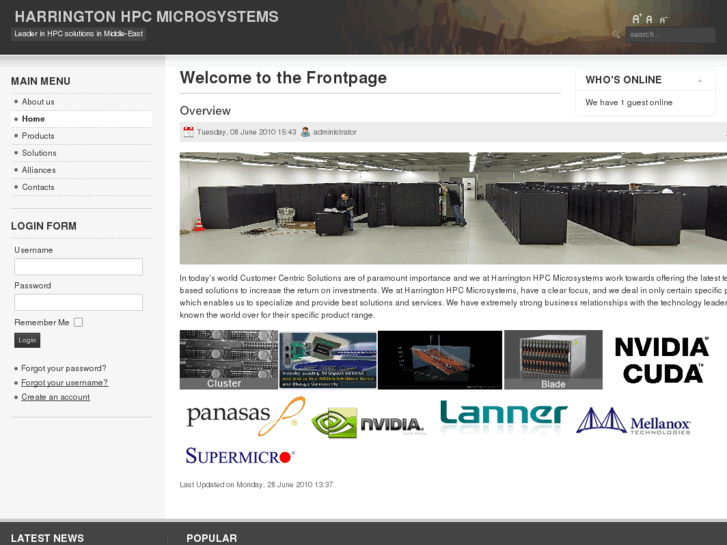The image size is (727, 545).
Task: Open the network card thumbnail image
Action: coord(328,360)
